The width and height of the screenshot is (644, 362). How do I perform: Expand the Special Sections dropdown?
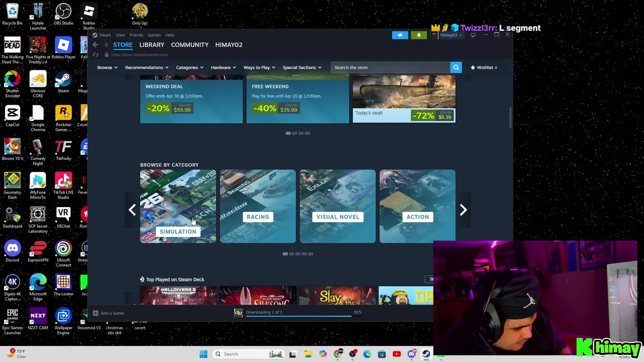point(302,67)
